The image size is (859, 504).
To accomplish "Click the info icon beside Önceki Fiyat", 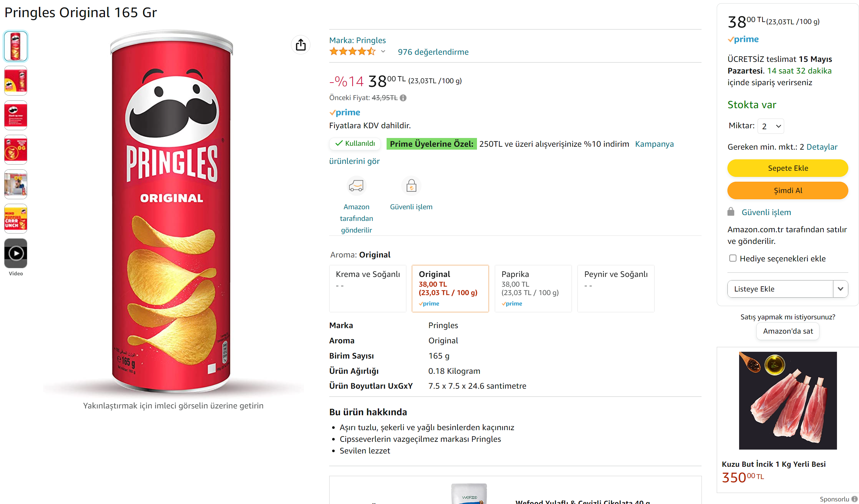I will click(403, 98).
